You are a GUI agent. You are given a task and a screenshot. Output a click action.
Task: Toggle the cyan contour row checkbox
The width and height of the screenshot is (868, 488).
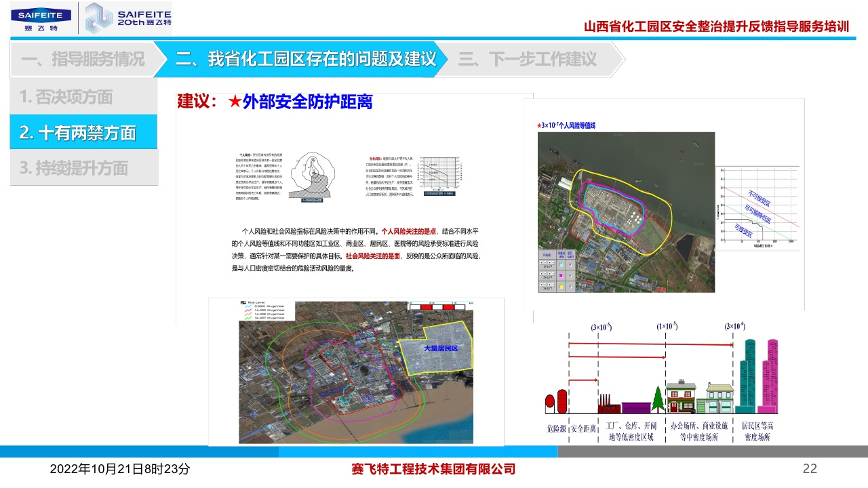point(570,264)
